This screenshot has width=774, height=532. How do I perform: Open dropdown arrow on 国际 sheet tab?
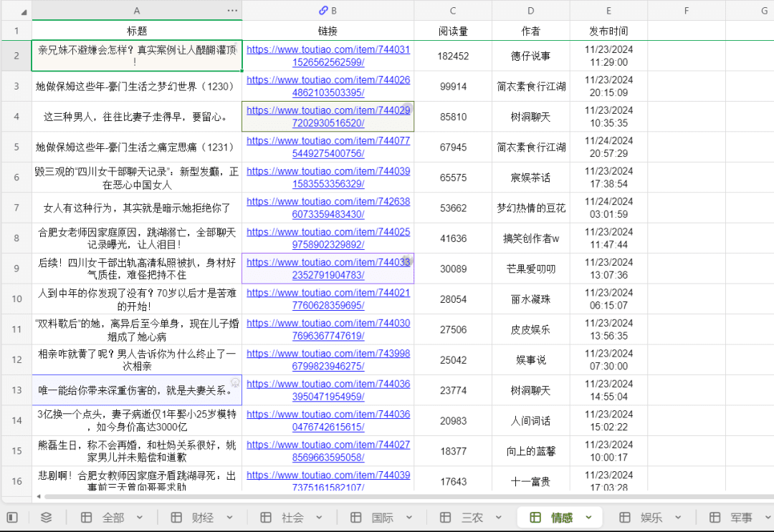coord(409,517)
